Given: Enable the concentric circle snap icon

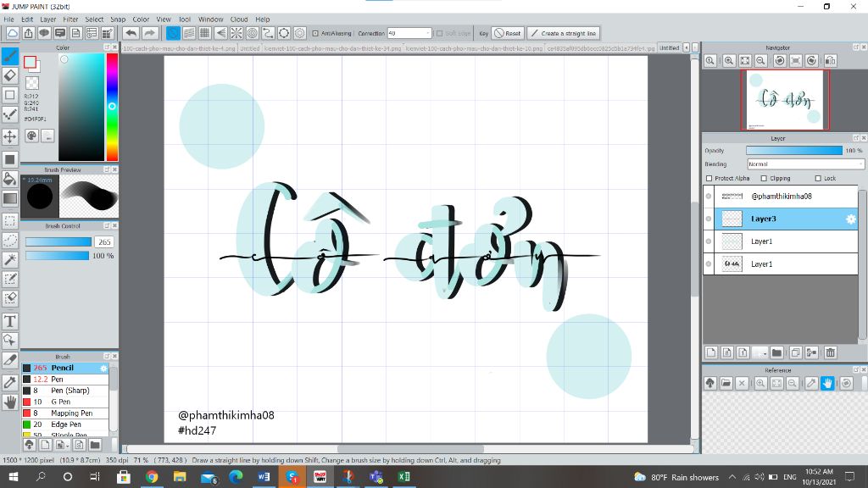Looking at the screenshot, I should tap(253, 33).
